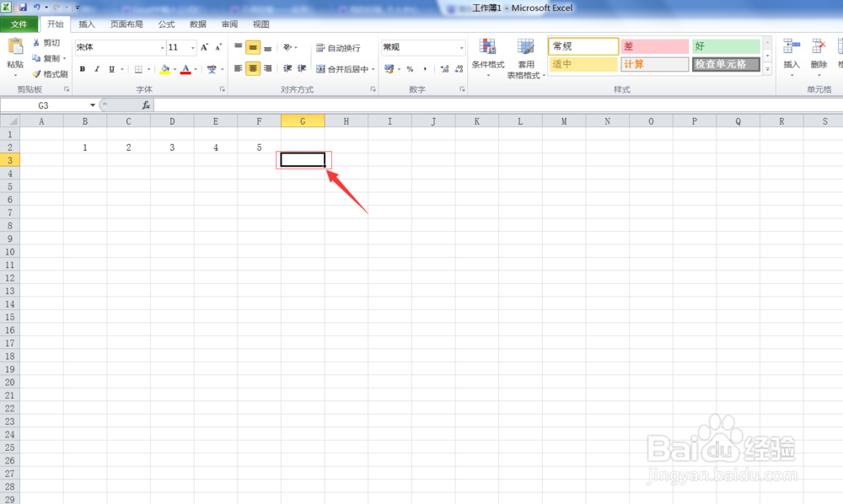Click the Save icon in quick access toolbar
Screen dimensions: 843x504
point(23,8)
